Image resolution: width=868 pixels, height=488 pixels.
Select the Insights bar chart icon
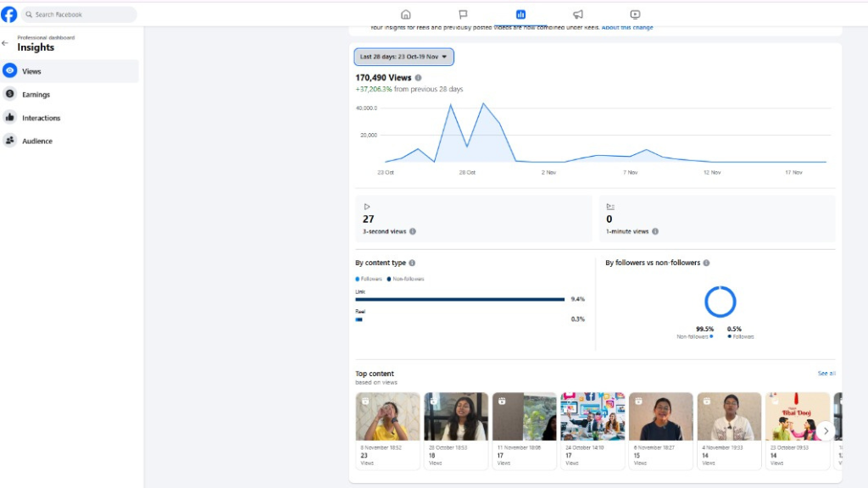point(520,14)
